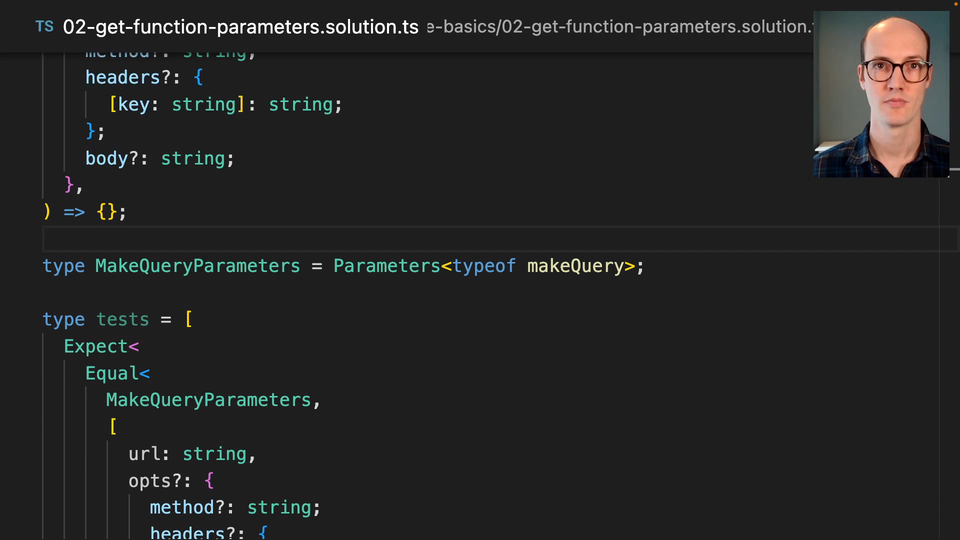Click the Parameters utility type name

tap(386, 266)
